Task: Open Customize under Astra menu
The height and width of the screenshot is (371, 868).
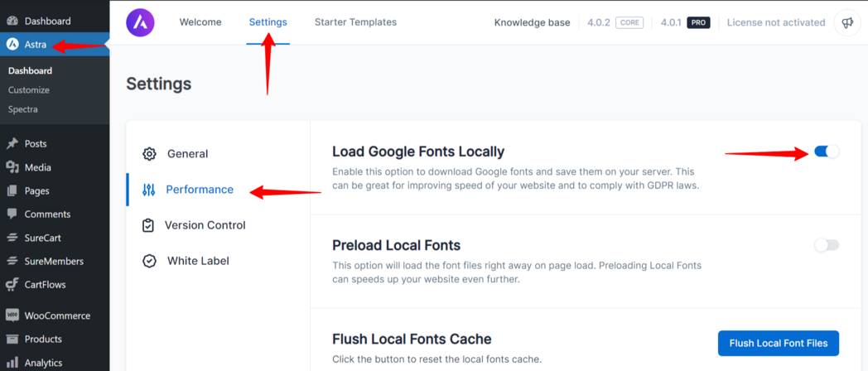Action: pos(29,90)
